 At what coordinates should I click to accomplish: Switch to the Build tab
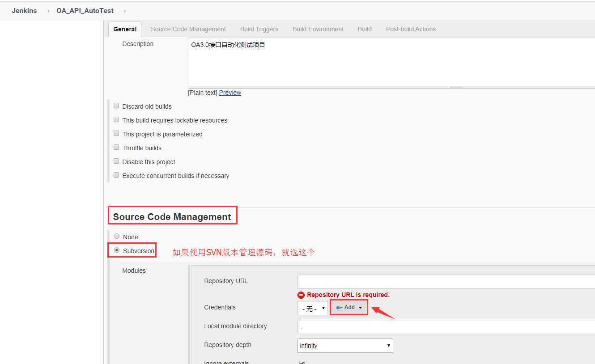tap(365, 29)
